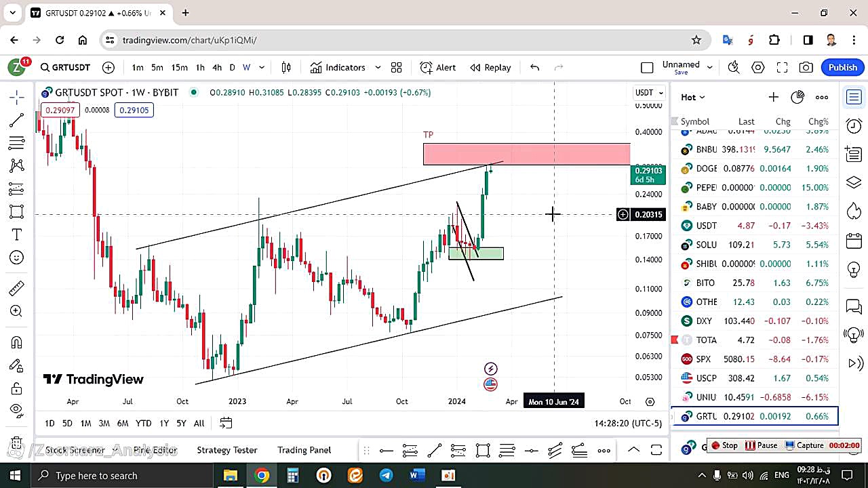
Task: Create an Alert
Action: [438, 67]
